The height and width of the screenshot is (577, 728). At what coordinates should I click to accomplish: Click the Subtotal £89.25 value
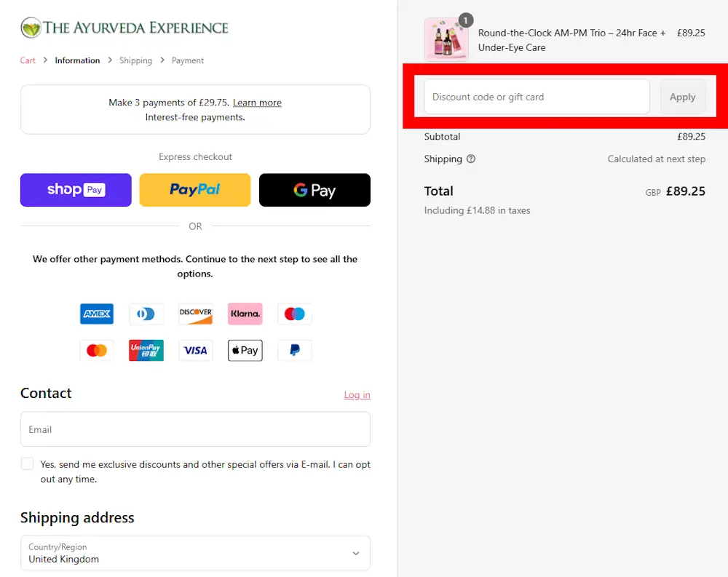coord(692,137)
